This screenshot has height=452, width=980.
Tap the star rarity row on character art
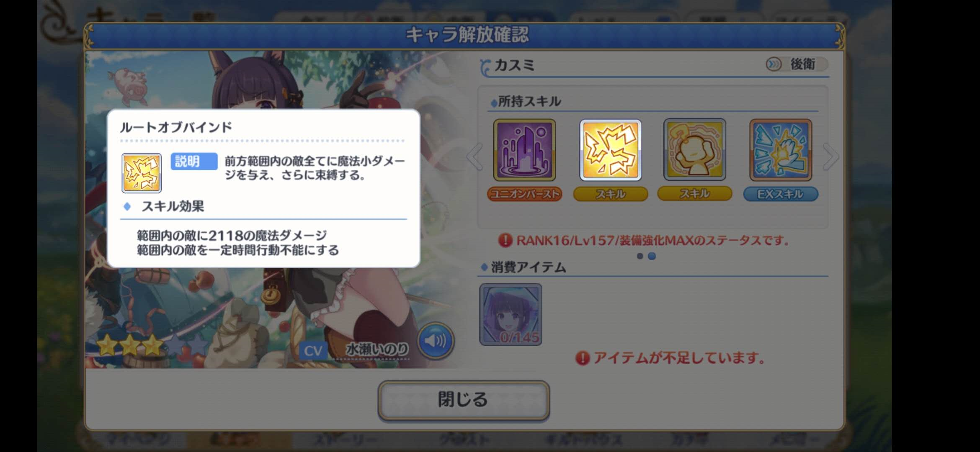152,346
